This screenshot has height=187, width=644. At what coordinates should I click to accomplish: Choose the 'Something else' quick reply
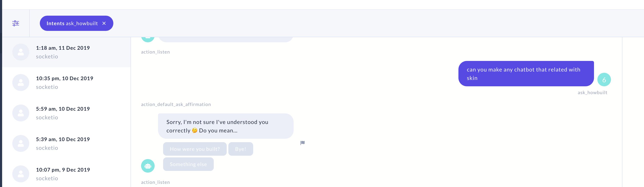[x=188, y=164]
